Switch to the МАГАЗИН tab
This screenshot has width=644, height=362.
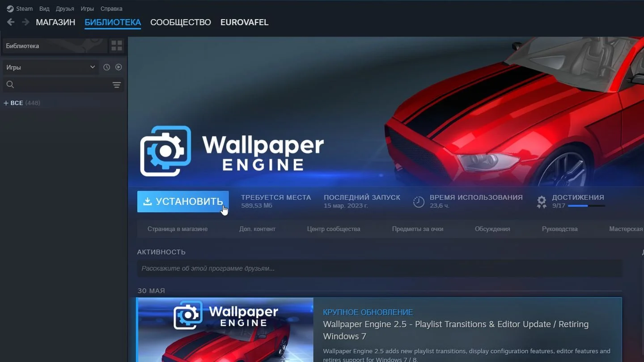pyautogui.click(x=55, y=22)
